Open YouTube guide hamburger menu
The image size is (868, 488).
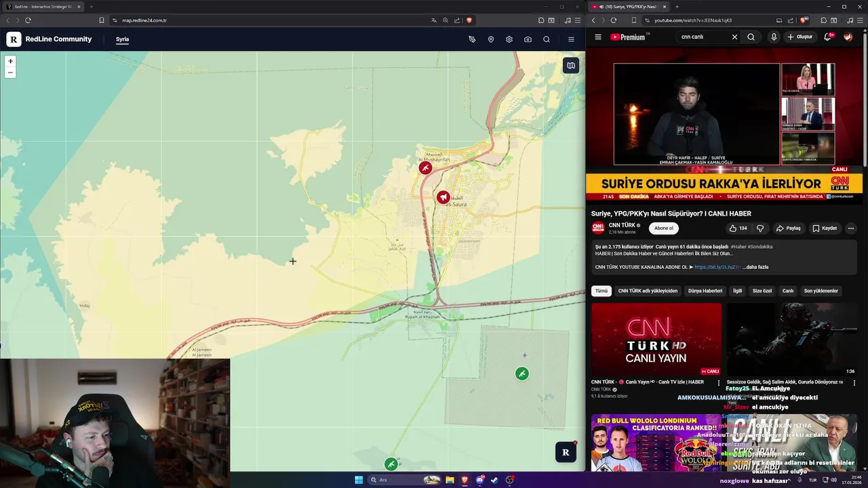pos(598,37)
